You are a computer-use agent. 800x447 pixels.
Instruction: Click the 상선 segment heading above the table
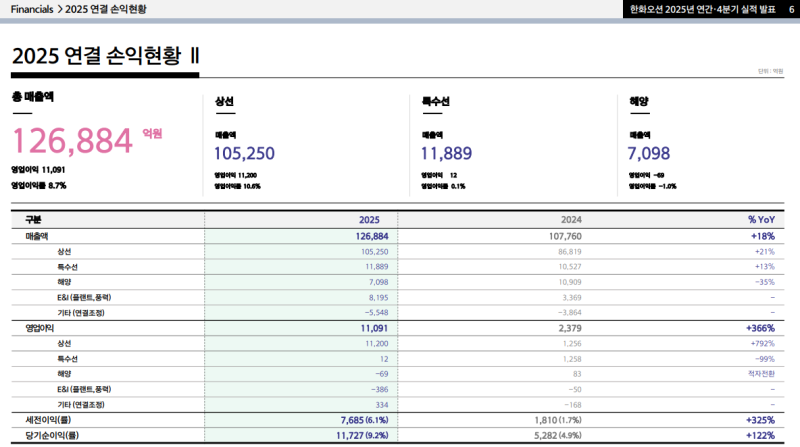(224, 101)
